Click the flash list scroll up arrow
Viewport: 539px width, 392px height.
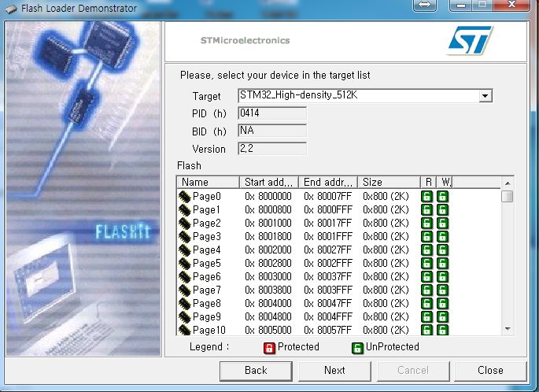click(508, 183)
